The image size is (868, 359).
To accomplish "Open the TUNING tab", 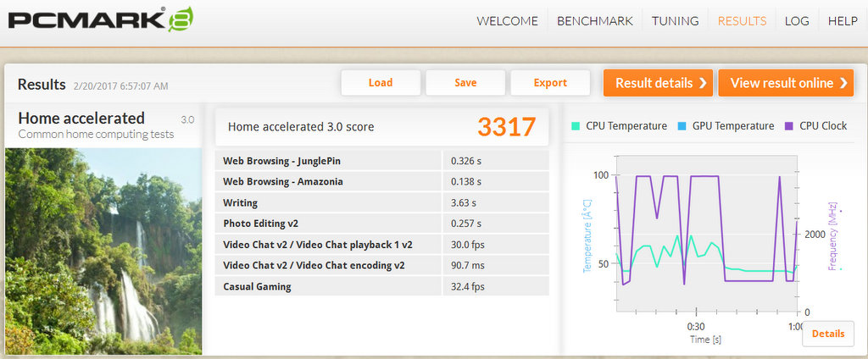I will coord(676,21).
